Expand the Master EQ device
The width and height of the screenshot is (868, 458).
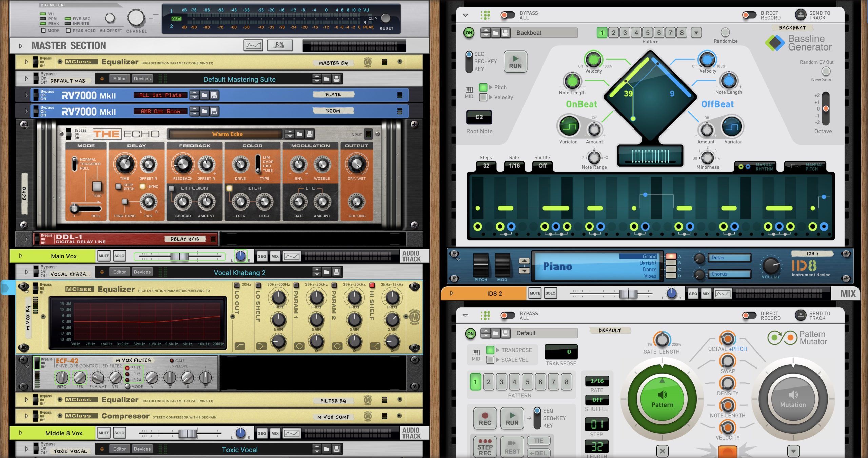(x=26, y=62)
